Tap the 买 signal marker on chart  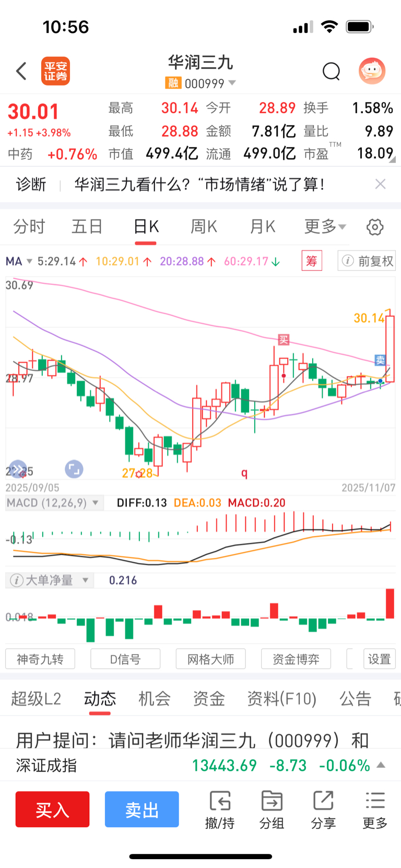pos(283,340)
